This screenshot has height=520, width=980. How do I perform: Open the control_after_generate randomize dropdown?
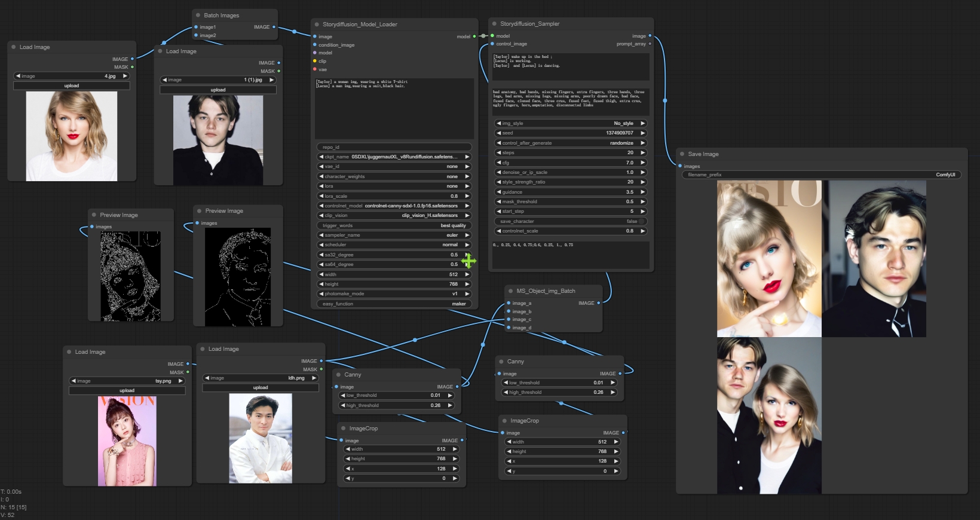coord(571,143)
